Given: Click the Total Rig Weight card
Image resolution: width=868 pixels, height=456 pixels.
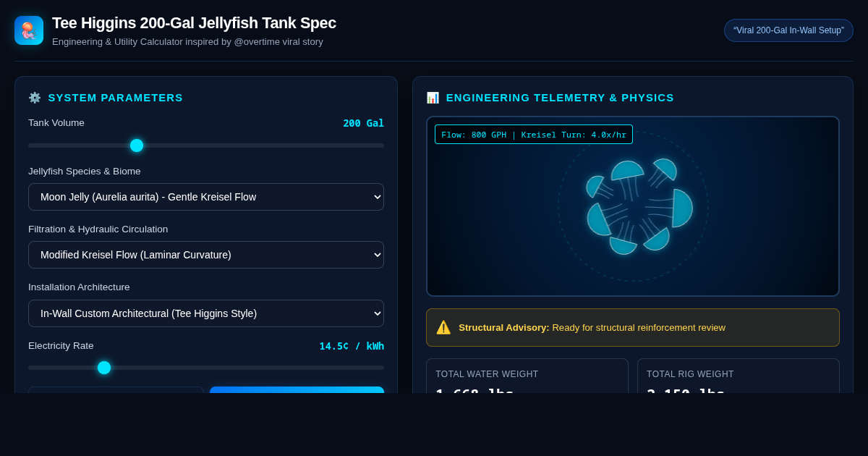Looking at the screenshot, I should coord(739,376).
